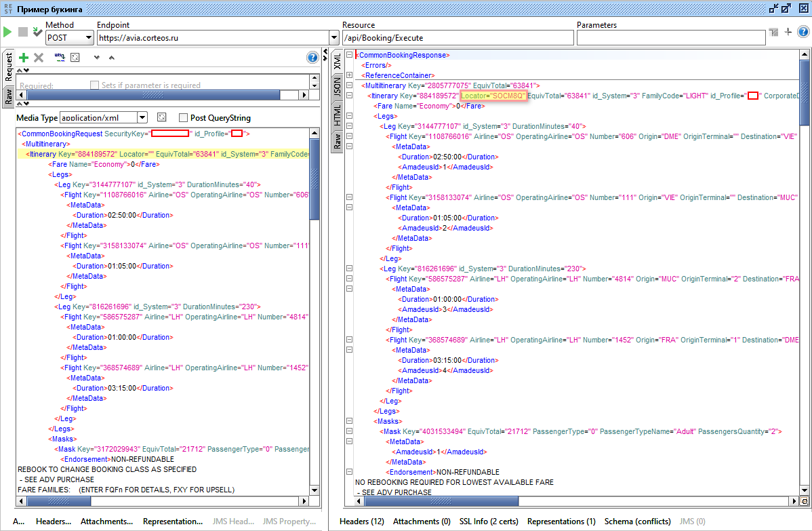Check the 'Sets if parameter is required' box
Image resolution: width=812 pixels, height=531 pixels.
pyautogui.click(x=95, y=85)
